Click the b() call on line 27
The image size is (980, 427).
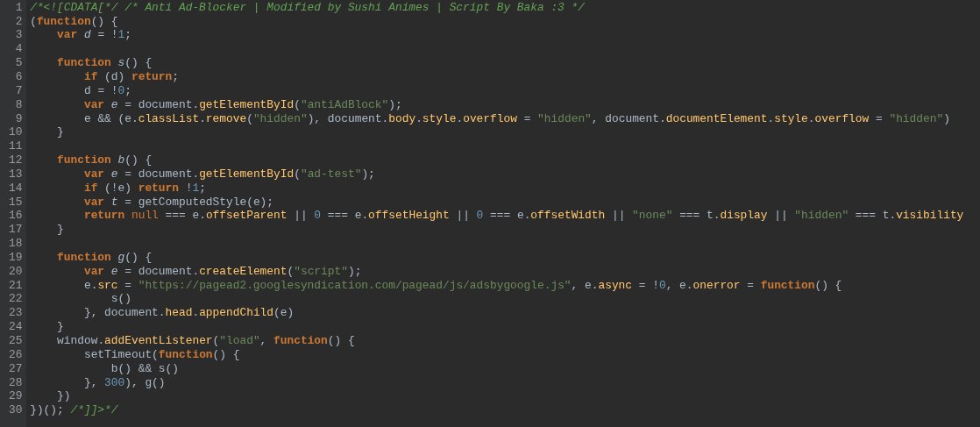(x=121, y=368)
